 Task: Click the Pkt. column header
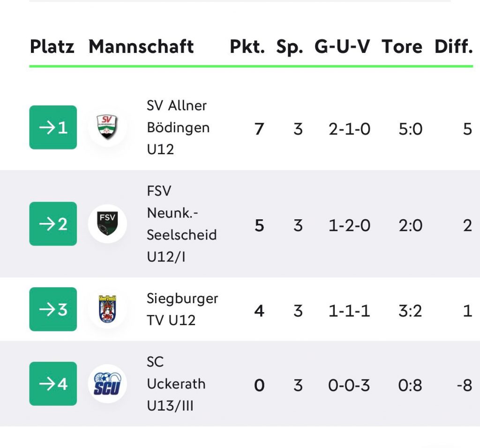point(247,47)
